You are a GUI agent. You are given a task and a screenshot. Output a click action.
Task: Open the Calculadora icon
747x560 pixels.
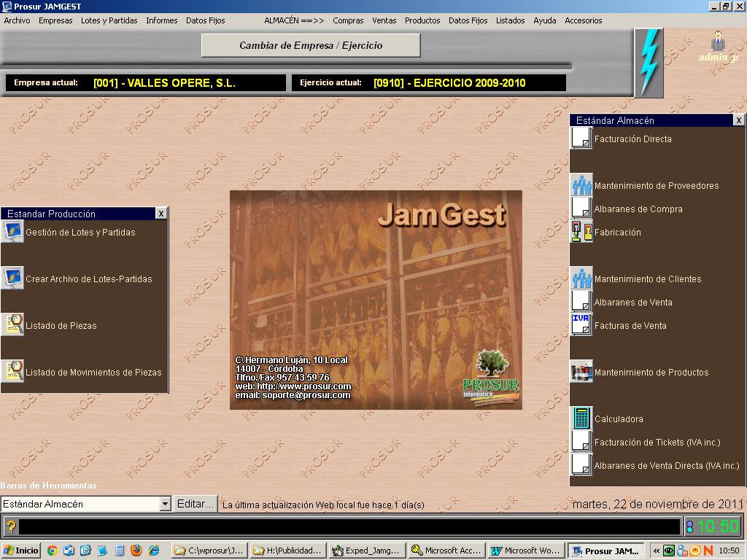pyautogui.click(x=581, y=419)
